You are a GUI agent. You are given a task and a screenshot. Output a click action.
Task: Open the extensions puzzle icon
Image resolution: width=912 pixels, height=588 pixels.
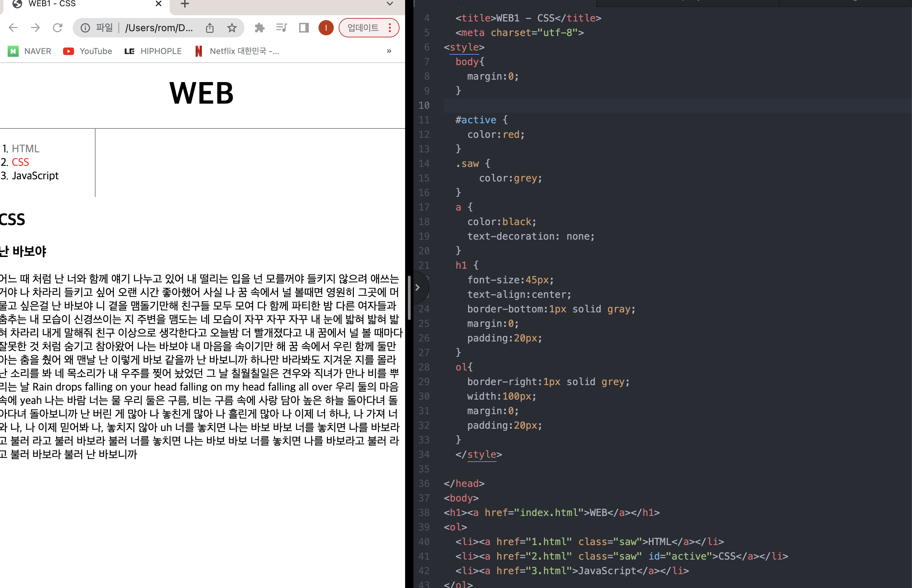coord(260,28)
